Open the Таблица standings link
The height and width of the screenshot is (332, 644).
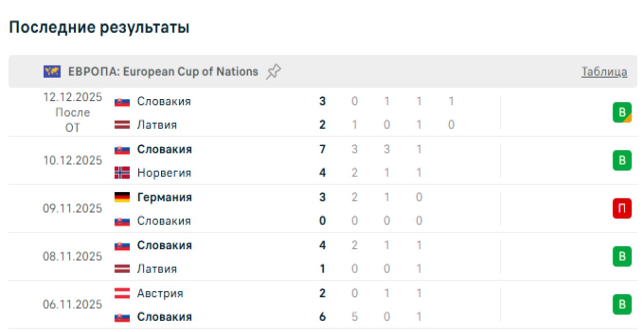point(604,72)
